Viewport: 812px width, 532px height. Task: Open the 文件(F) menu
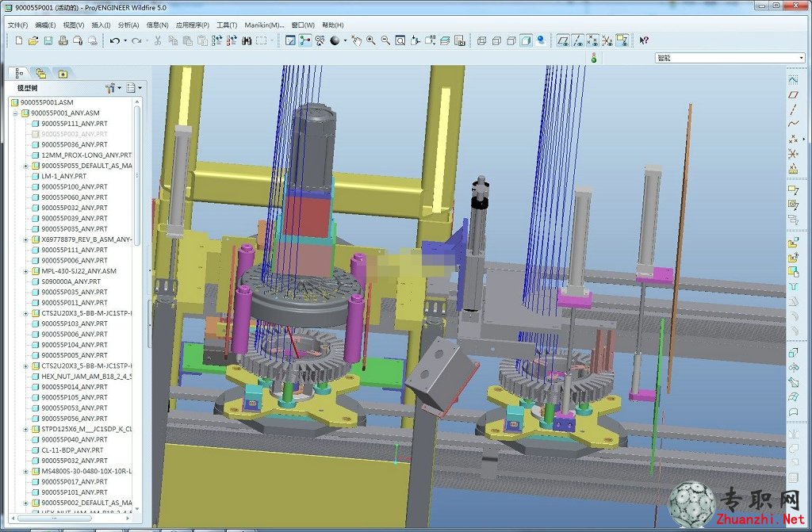17,25
